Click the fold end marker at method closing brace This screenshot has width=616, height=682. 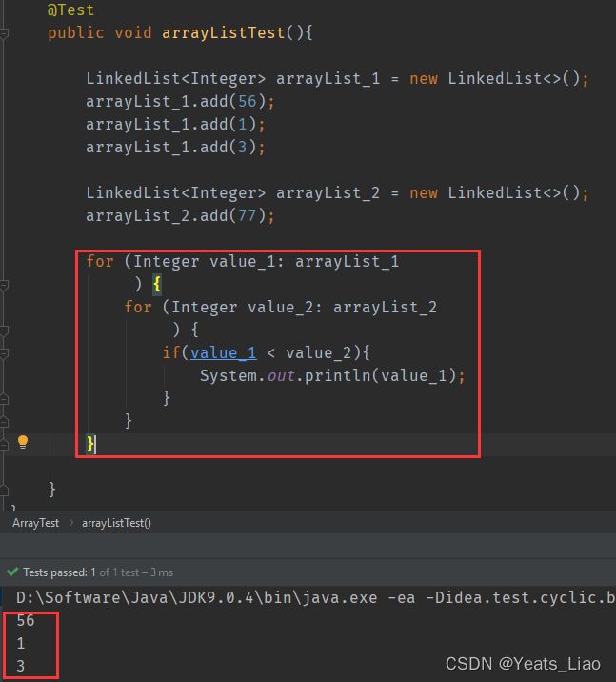[4, 491]
